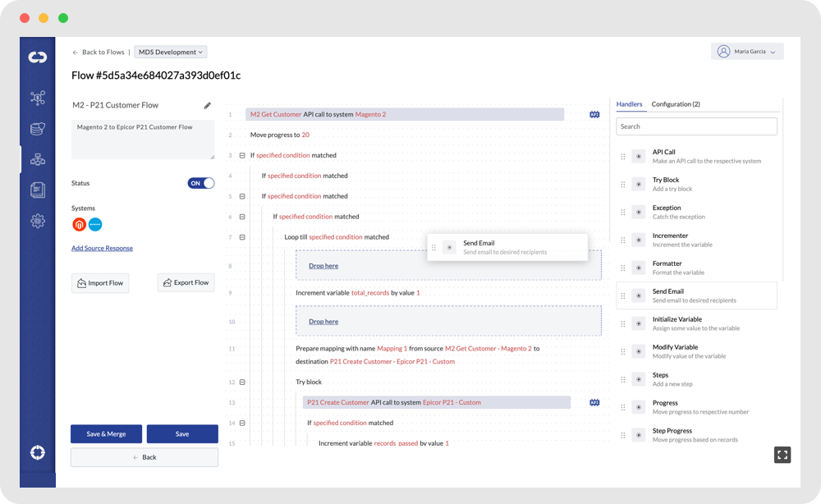Click the API badge icon on step 1

(594, 114)
